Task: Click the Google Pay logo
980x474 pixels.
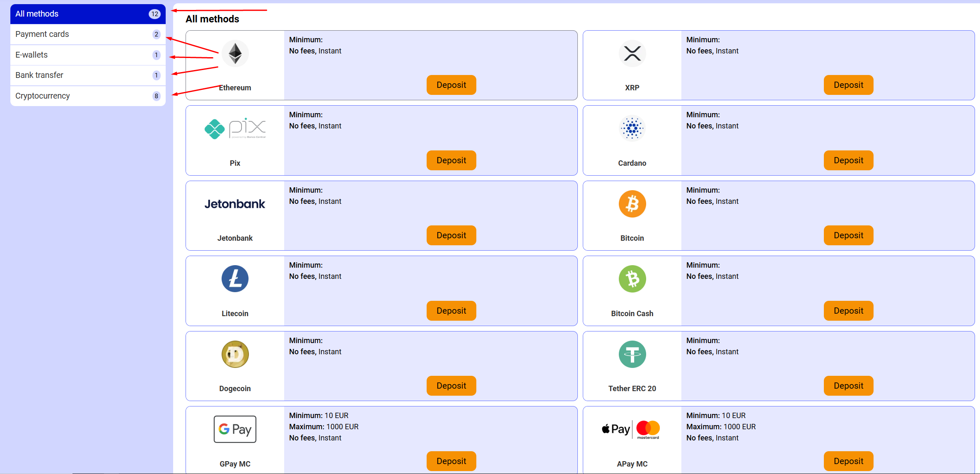Action: click(235, 429)
